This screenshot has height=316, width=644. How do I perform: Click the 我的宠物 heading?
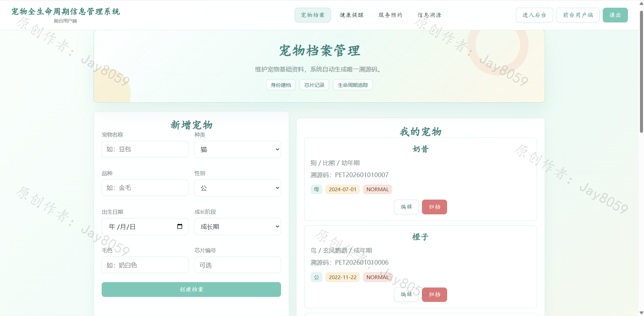click(x=420, y=131)
